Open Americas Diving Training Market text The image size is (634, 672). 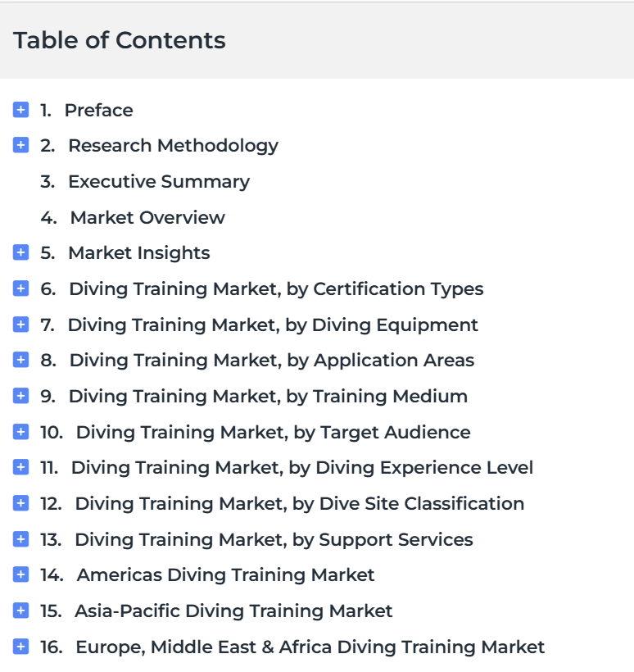point(225,575)
